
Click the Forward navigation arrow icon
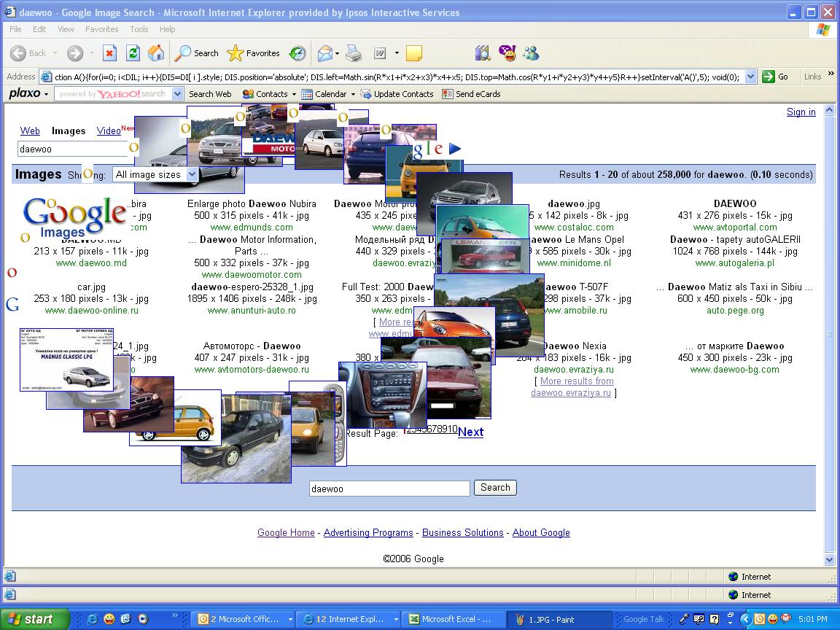[x=75, y=53]
